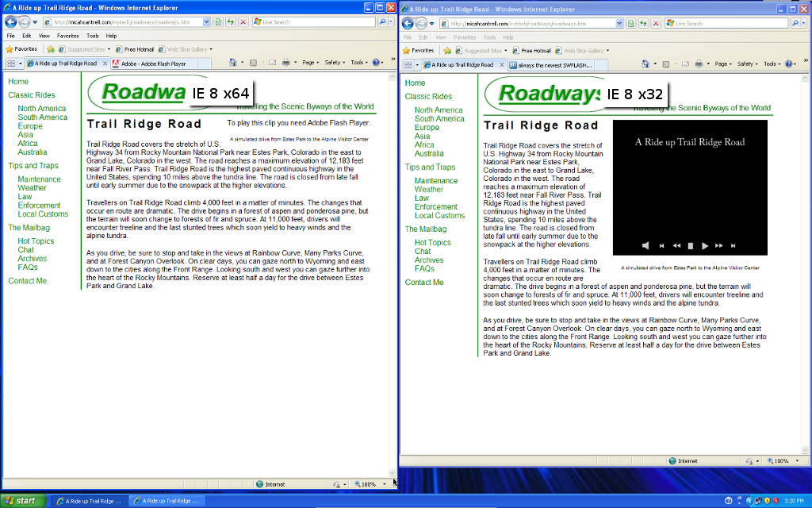Click address bar URL in left window
Image resolution: width=812 pixels, height=508 pixels.
coord(123,22)
